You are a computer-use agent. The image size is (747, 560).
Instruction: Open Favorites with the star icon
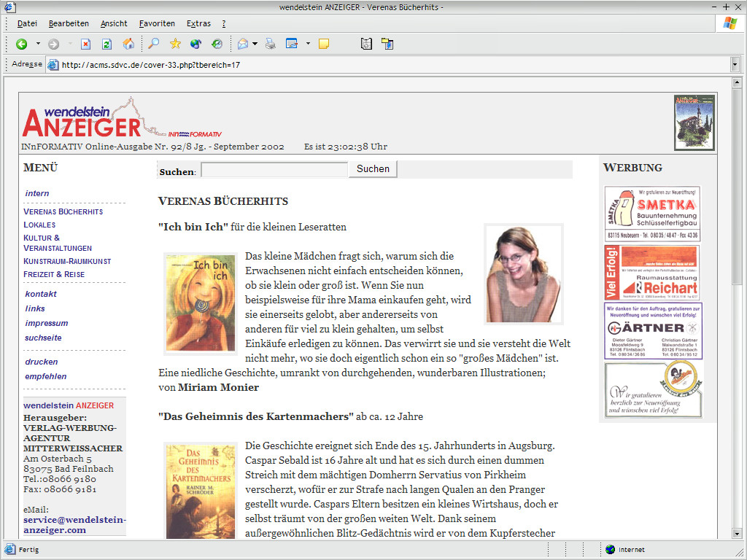(x=175, y=44)
